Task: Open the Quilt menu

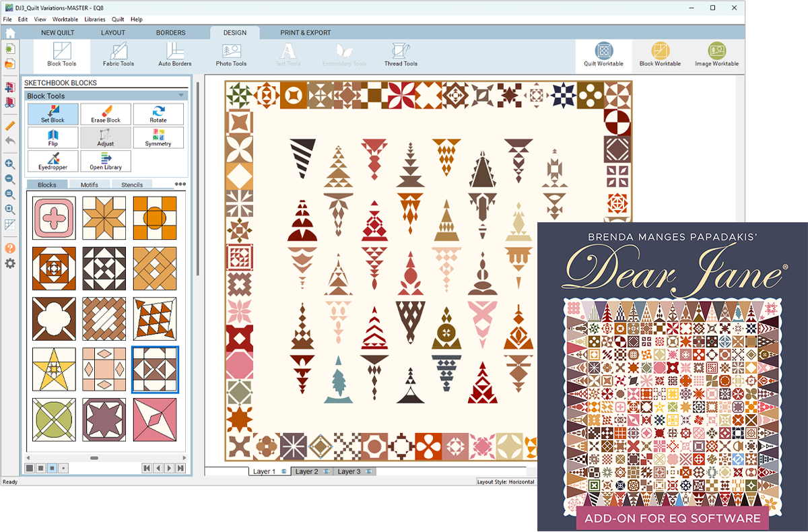Action: (118, 20)
